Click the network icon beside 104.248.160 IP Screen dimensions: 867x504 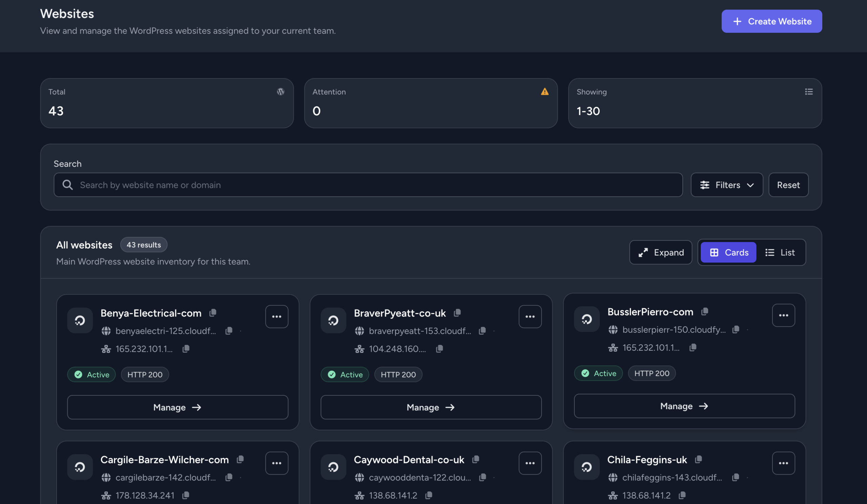coord(360,349)
